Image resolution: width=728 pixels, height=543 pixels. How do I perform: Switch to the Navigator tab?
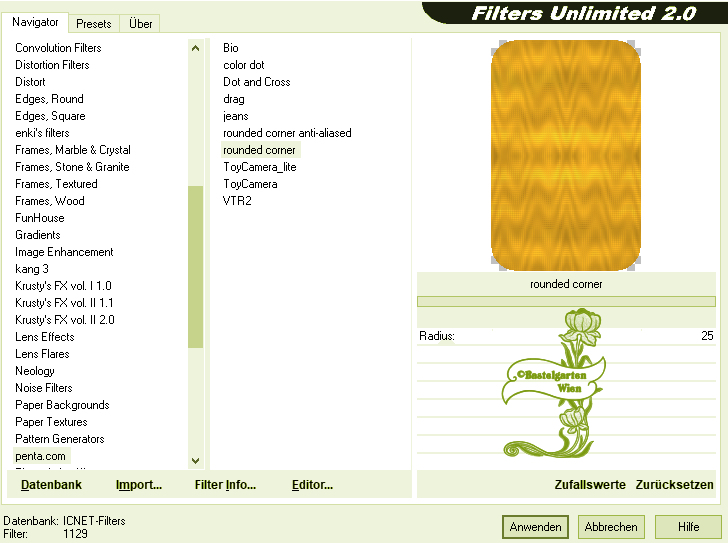(x=35, y=22)
